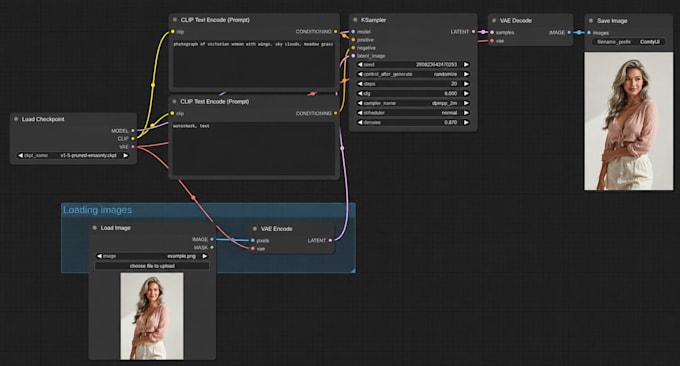Click the CLIP output port on Load Checkpoint
Image resolution: width=680 pixels, height=366 pixels.
coord(133,138)
